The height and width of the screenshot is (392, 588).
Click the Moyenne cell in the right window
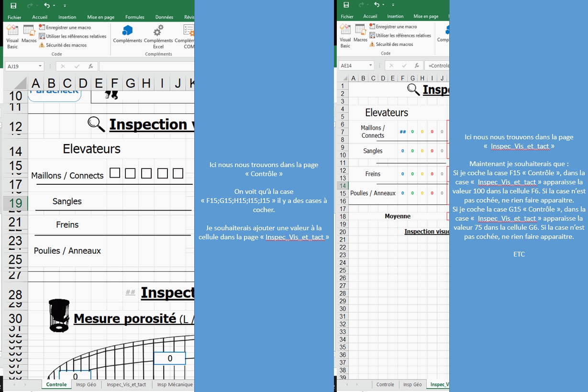click(x=398, y=216)
